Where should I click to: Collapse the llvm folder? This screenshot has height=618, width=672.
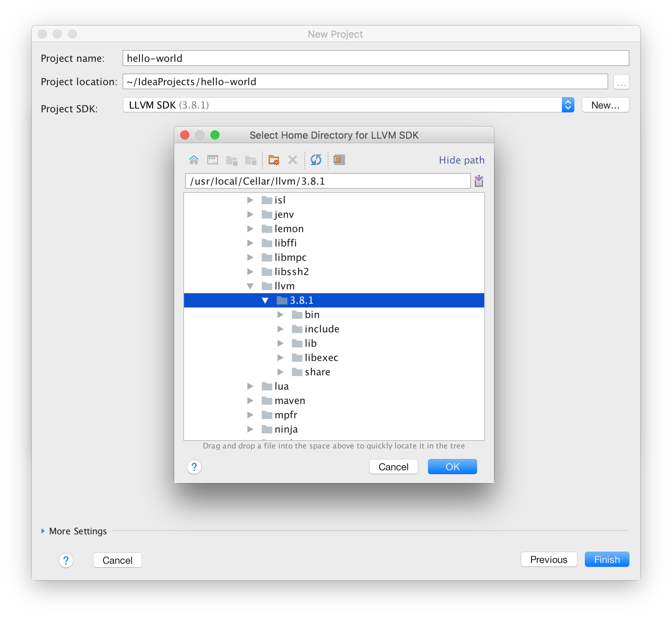pos(250,286)
